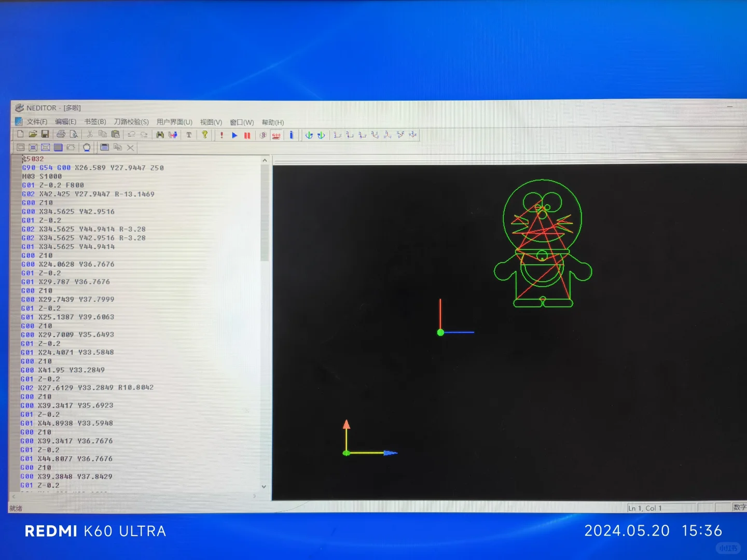This screenshot has width=747, height=560.
Task: Click the blue info icon
Action: pyautogui.click(x=292, y=135)
